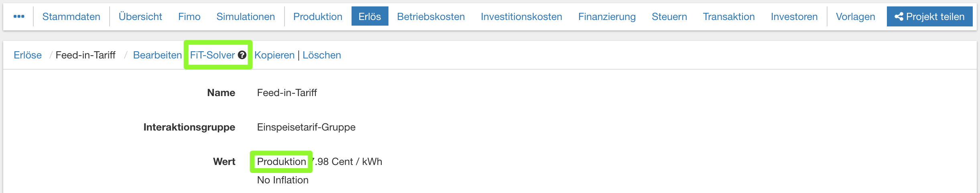Show the Vorlagen tab

pyautogui.click(x=855, y=16)
